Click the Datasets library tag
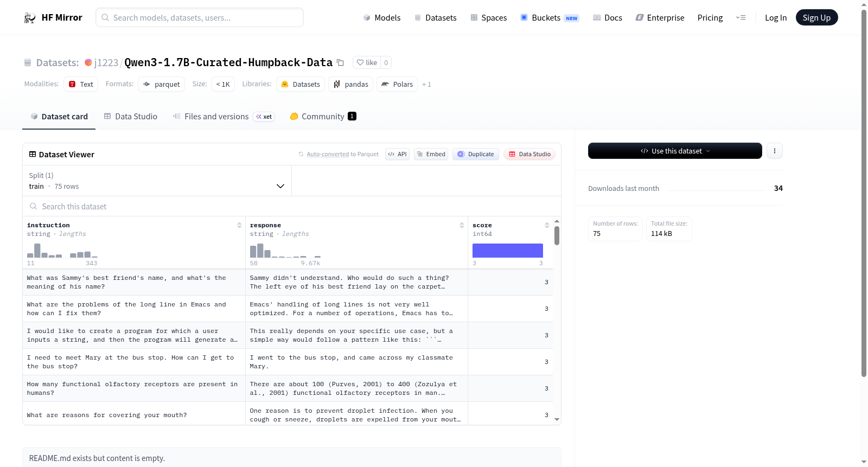Screen dimensions: 868x467 (301, 84)
